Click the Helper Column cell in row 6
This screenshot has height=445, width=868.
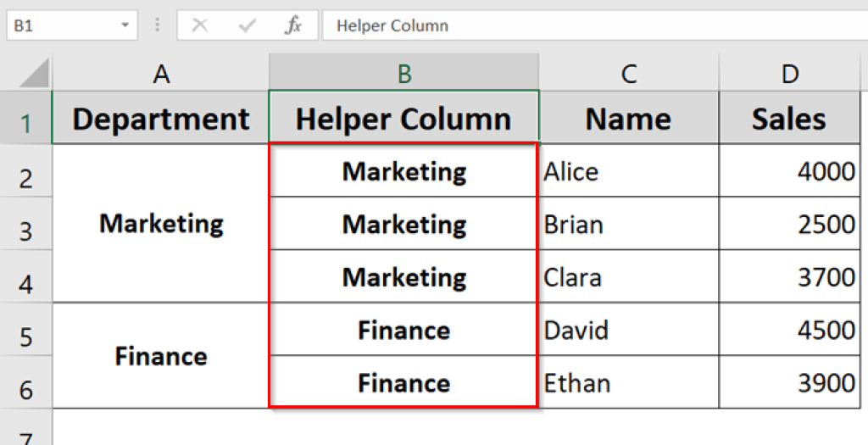(404, 383)
